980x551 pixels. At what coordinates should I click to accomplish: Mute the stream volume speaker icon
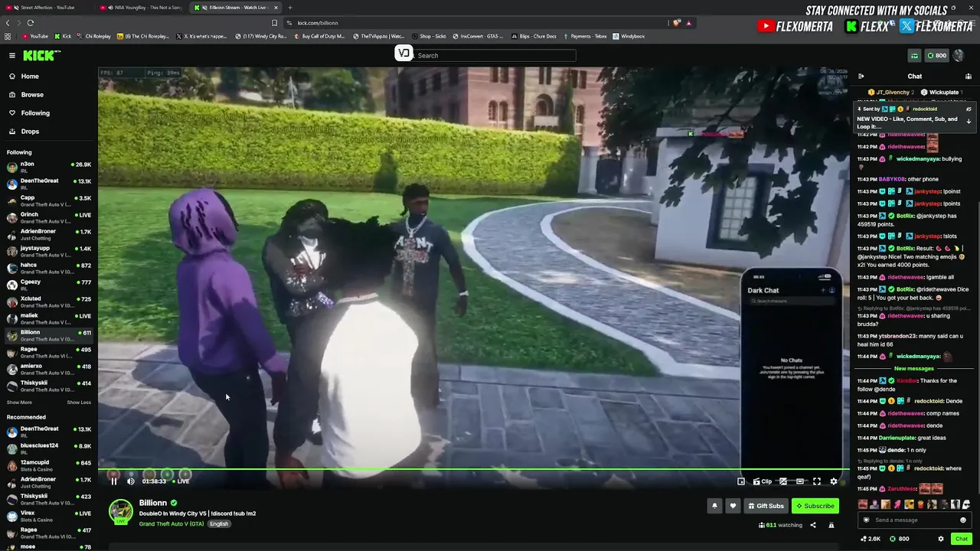pyautogui.click(x=131, y=481)
